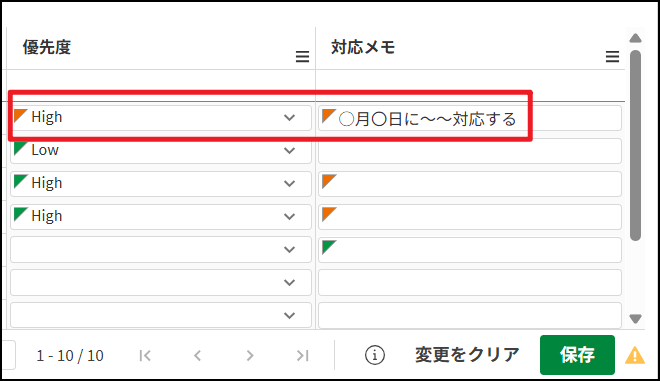
Task: Open the 優先度 column hamburger menu
Action: point(302,56)
